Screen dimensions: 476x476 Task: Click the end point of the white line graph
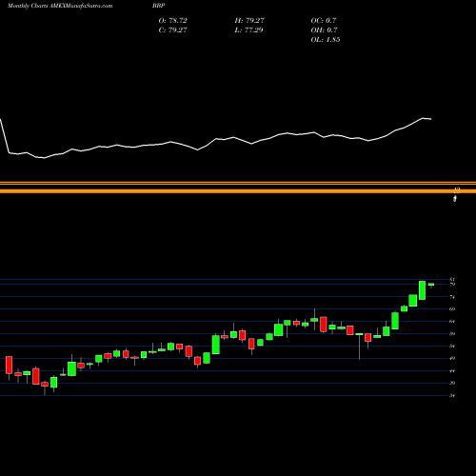[431, 119]
